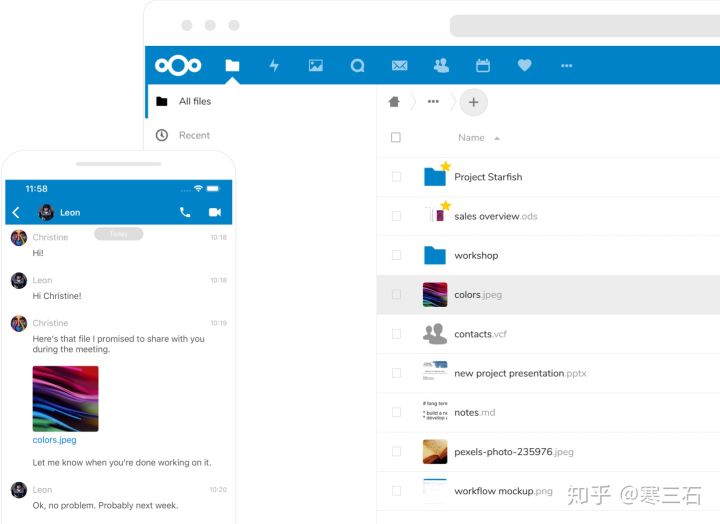Open the plus new-file menu
This screenshot has height=524, width=720.
tap(473, 102)
